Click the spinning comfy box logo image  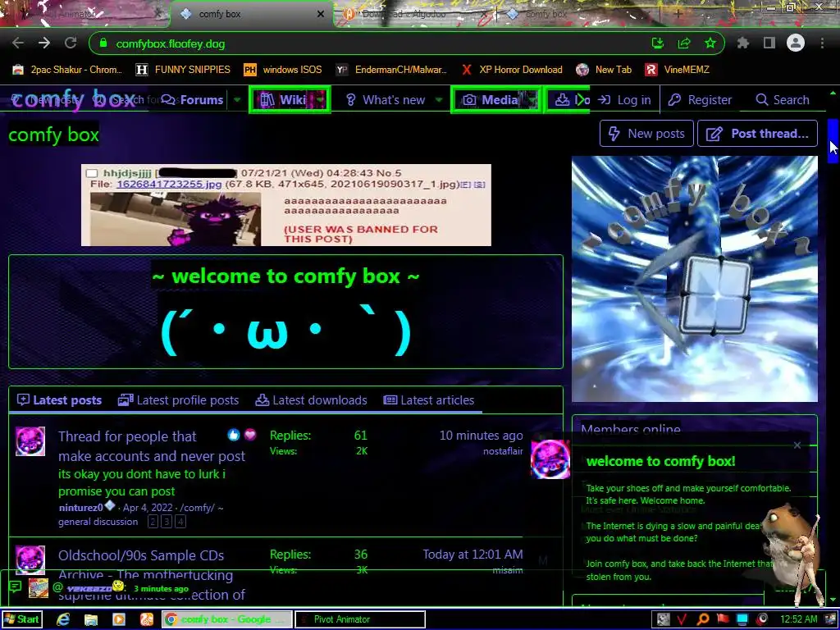[x=695, y=279]
